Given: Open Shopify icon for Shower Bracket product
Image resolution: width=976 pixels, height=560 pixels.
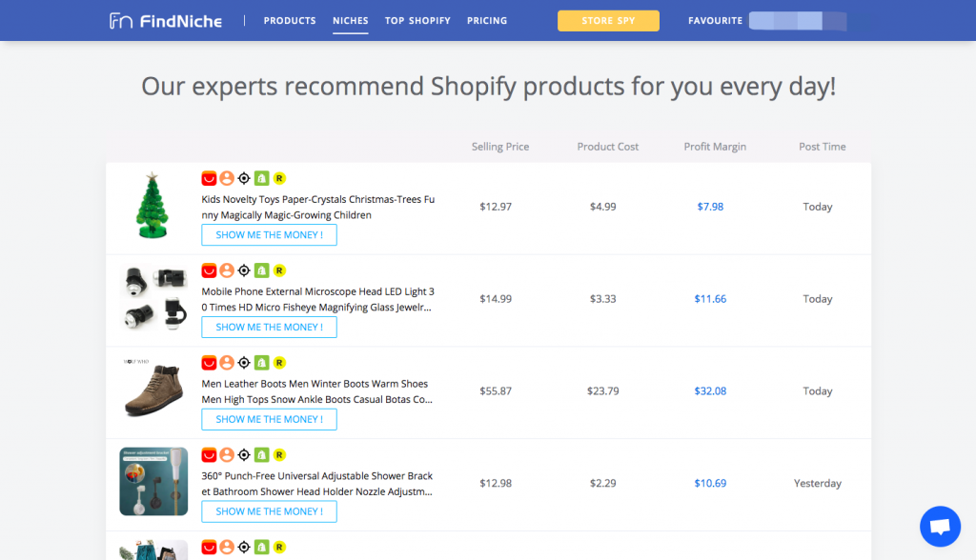Looking at the screenshot, I should 261,455.
